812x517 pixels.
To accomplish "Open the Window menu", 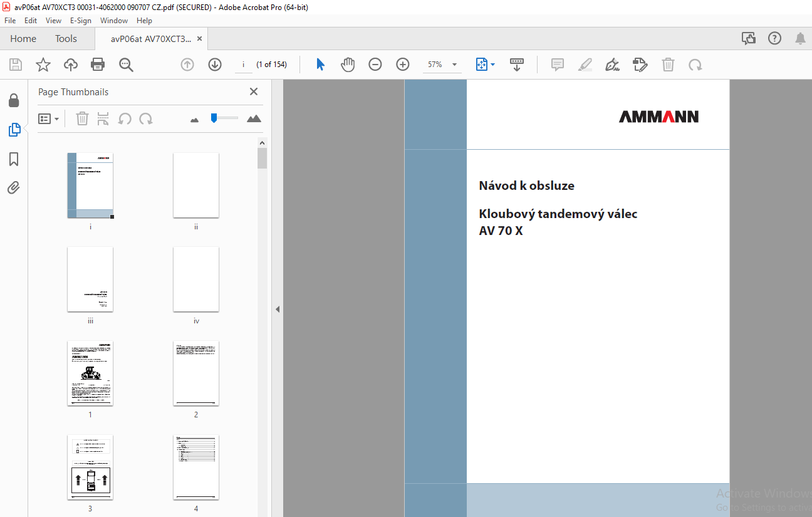I will coord(114,21).
